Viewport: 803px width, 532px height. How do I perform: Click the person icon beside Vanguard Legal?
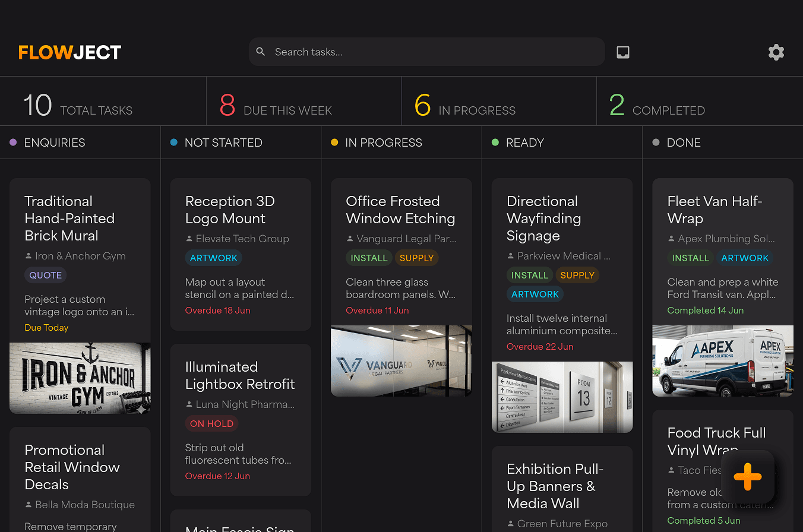click(x=350, y=239)
